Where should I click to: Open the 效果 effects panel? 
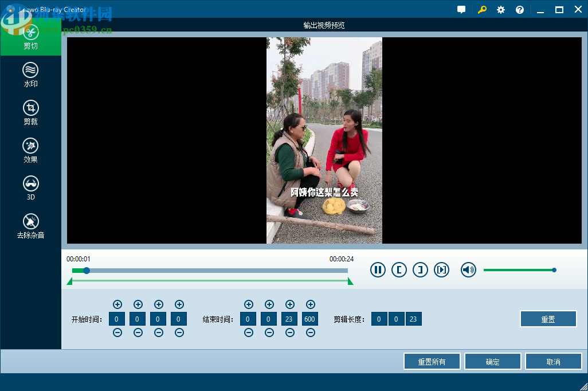coord(30,150)
